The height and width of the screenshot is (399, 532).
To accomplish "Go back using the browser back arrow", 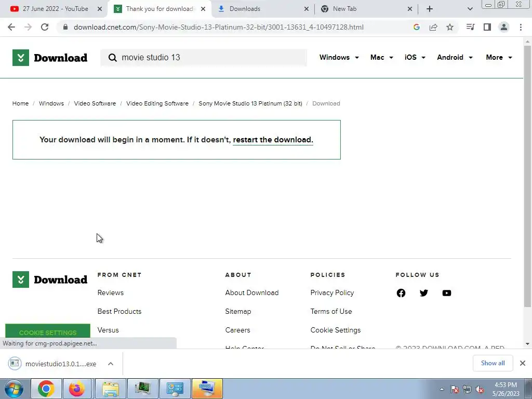I will 11,27.
